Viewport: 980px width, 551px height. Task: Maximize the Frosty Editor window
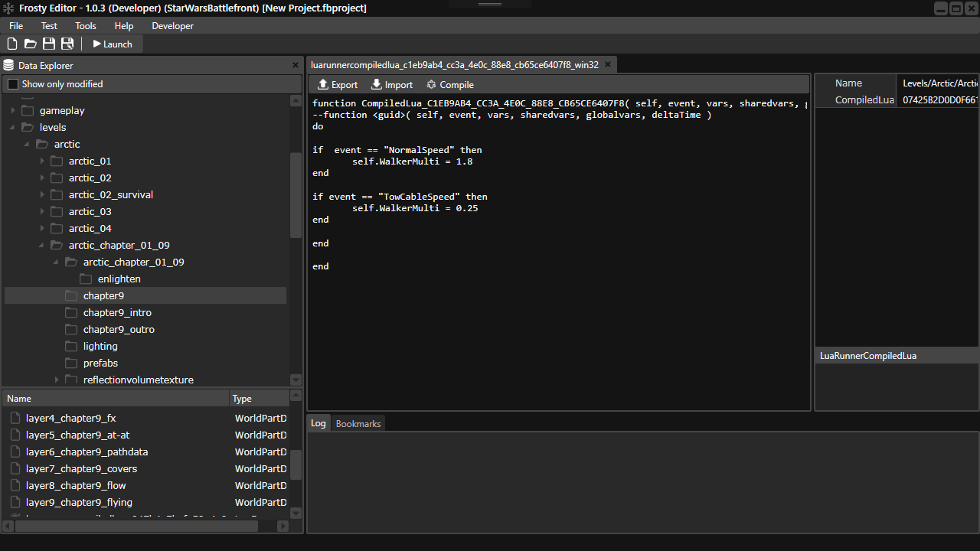pyautogui.click(x=956, y=8)
